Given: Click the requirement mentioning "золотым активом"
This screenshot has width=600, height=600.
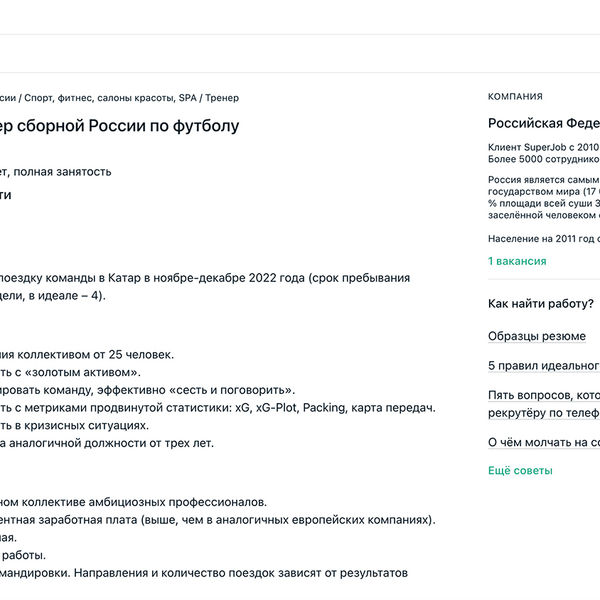Looking at the screenshot, I should click(x=70, y=372).
